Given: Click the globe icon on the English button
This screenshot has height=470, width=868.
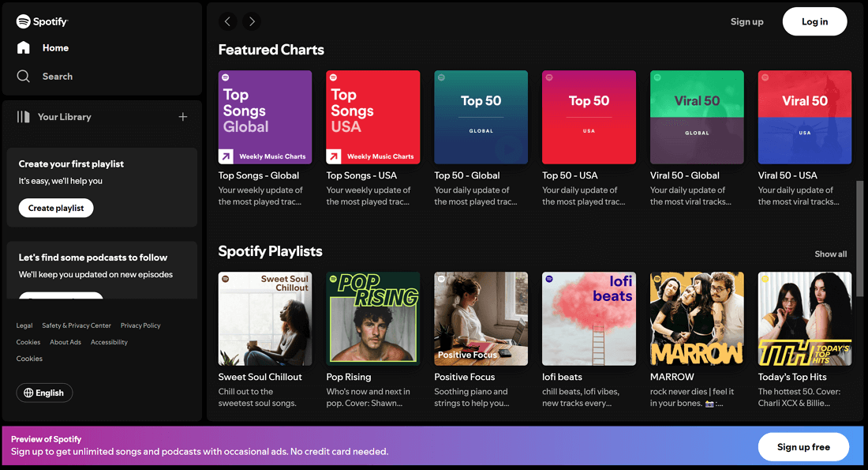Looking at the screenshot, I should pyautogui.click(x=28, y=393).
